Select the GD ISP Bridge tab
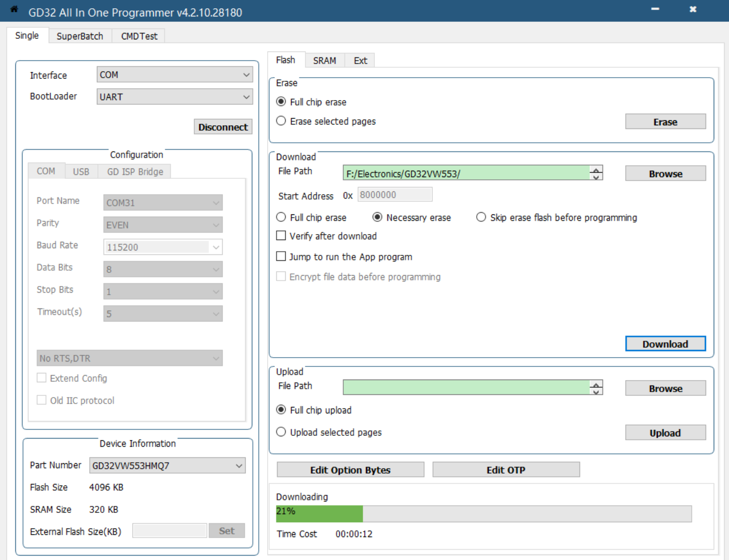This screenshot has height=560, width=729. click(x=135, y=172)
